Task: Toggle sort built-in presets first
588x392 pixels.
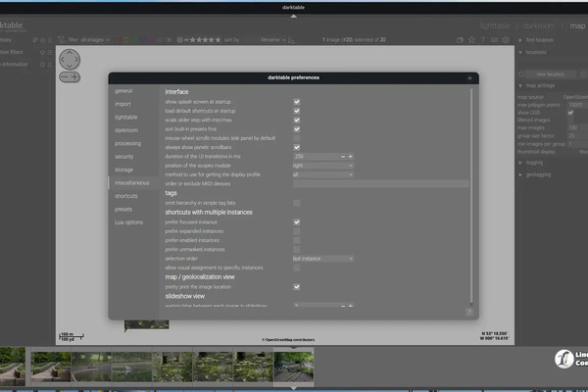Action: [x=297, y=129]
